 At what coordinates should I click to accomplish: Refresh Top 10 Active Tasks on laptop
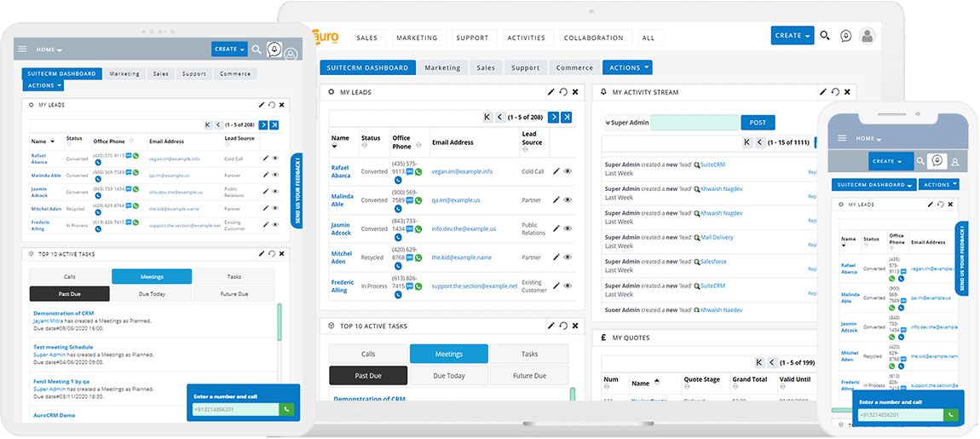[563, 326]
